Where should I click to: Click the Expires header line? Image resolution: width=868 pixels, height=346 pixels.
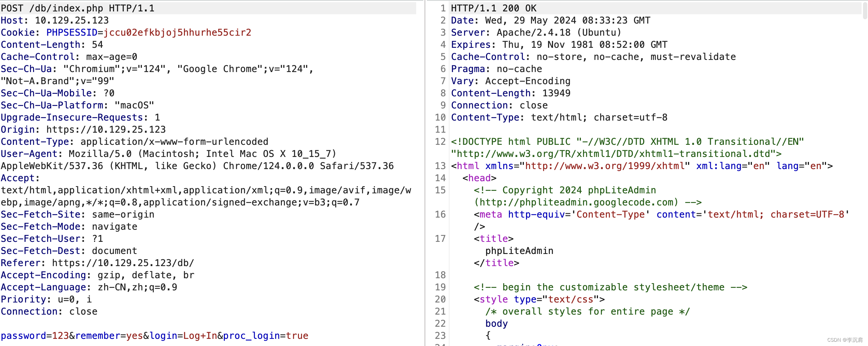(559, 45)
